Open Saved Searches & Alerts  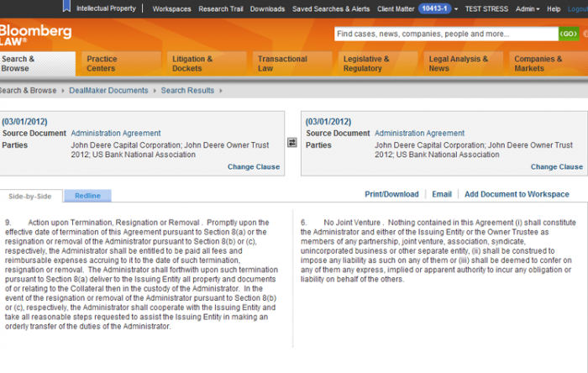point(331,8)
